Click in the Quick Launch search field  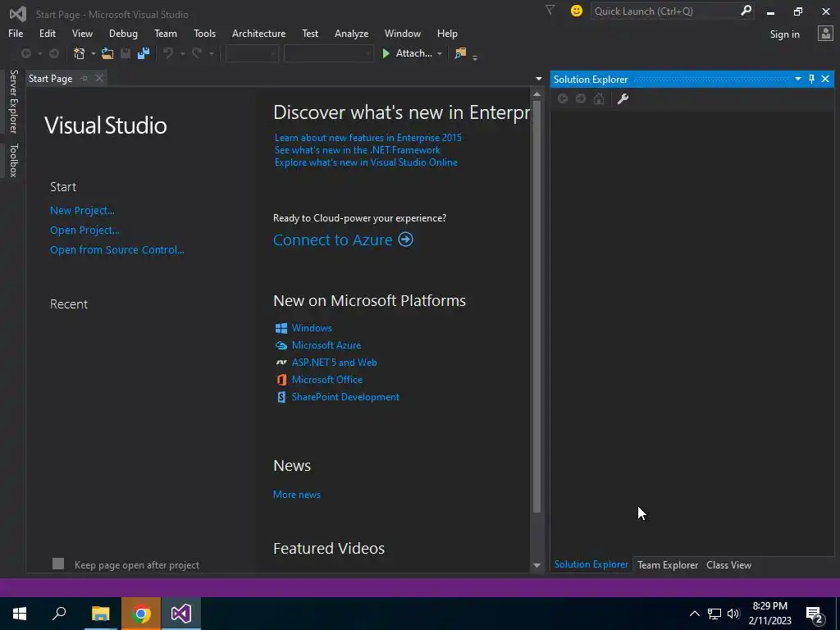pos(664,11)
